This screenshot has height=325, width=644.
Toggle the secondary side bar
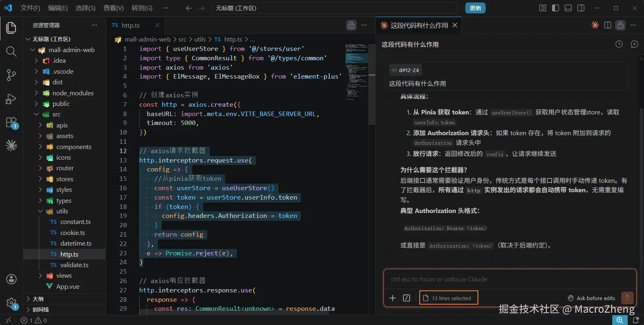pos(581,8)
